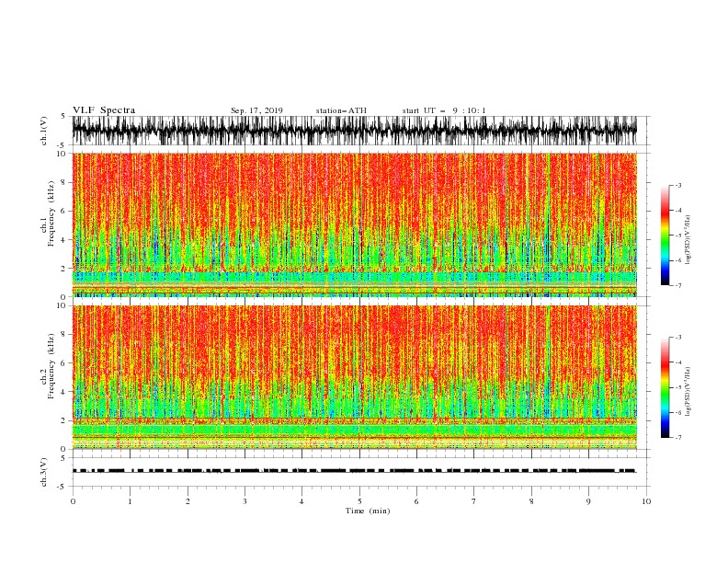Screen dimensions: 728x563
Task: Select the date text "Sep. 17, 2019"
Action: 256,110
